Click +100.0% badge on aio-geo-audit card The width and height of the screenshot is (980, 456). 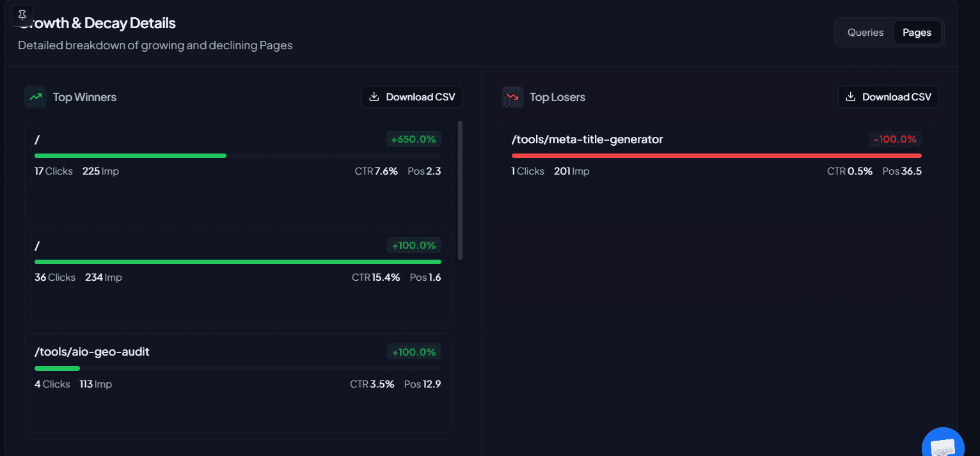(414, 352)
